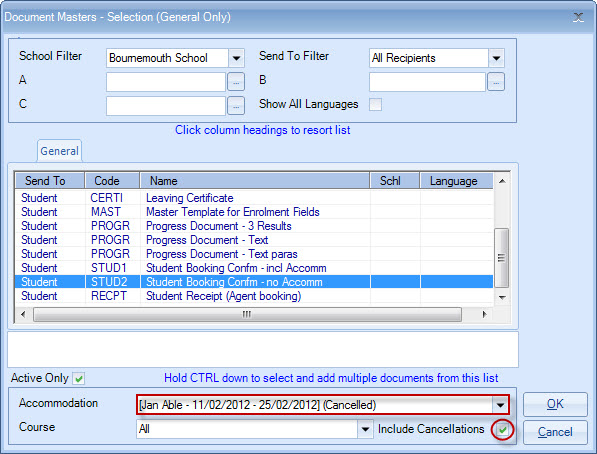Open the School Filter dropdown
The image size is (597, 454).
pos(236,58)
